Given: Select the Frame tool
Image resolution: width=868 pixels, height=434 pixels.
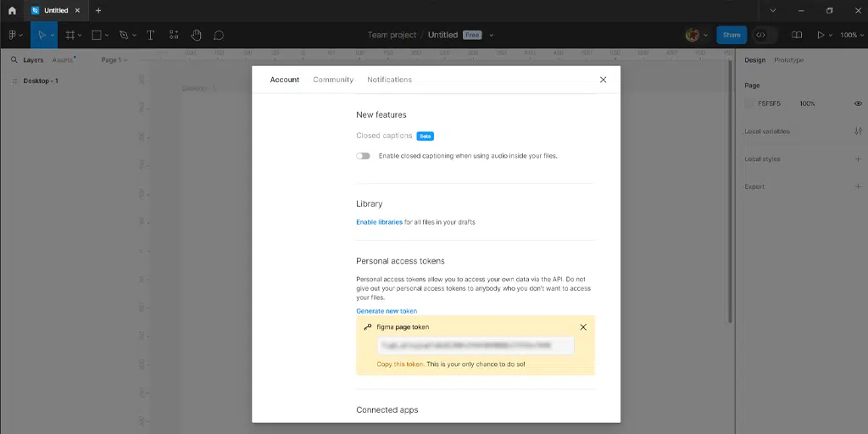Looking at the screenshot, I should click(70, 35).
